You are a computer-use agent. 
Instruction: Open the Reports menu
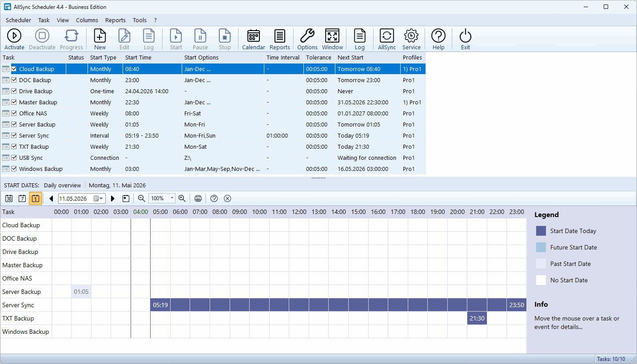115,20
